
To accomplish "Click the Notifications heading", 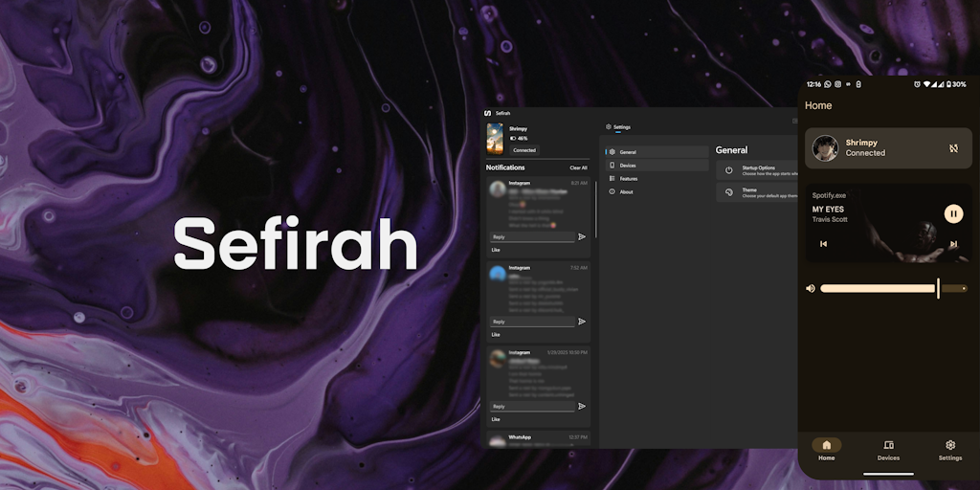I will [x=505, y=167].
